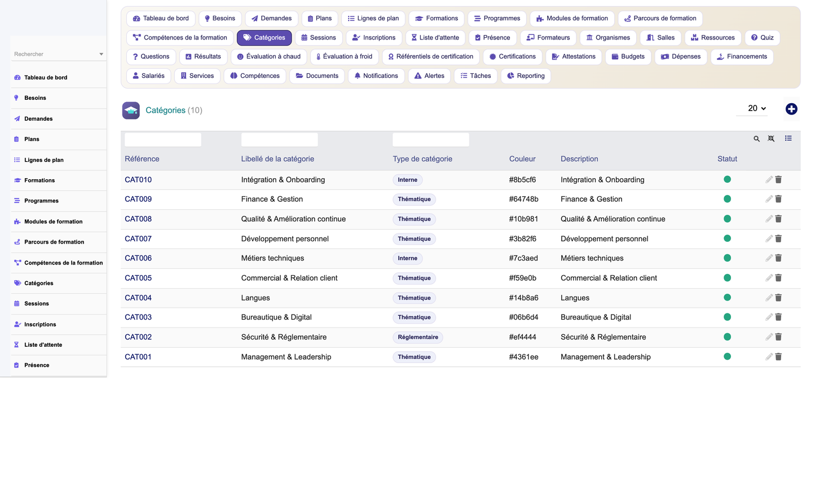Click the sidebar Sessions calendar icon
The image size is (815, 504).
17,303
